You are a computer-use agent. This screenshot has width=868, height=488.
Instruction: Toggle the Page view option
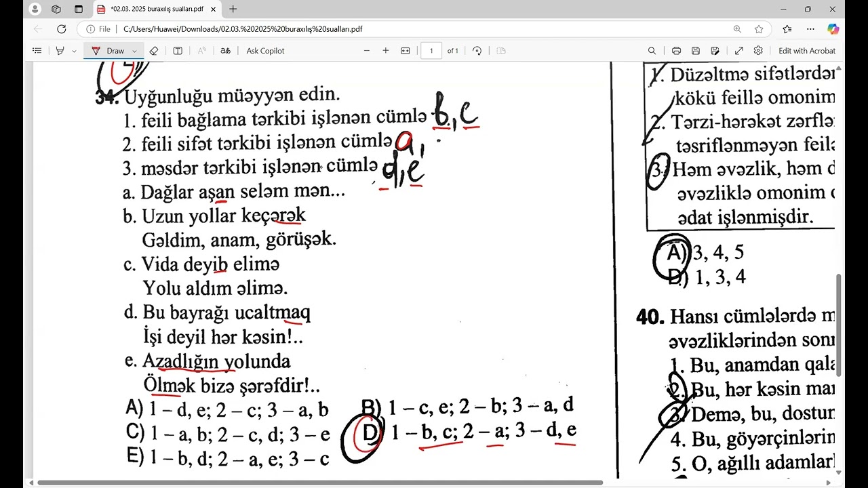[501, 51]
